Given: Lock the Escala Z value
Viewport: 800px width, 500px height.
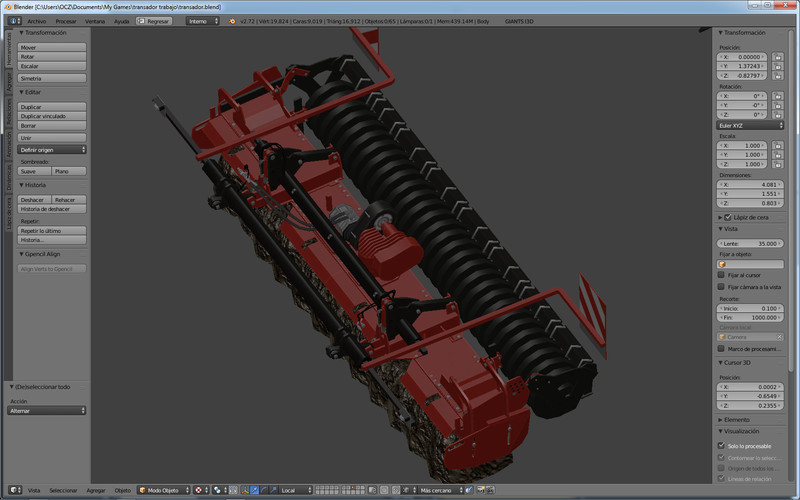Looking at the screenshot, I should click(778, 164).
